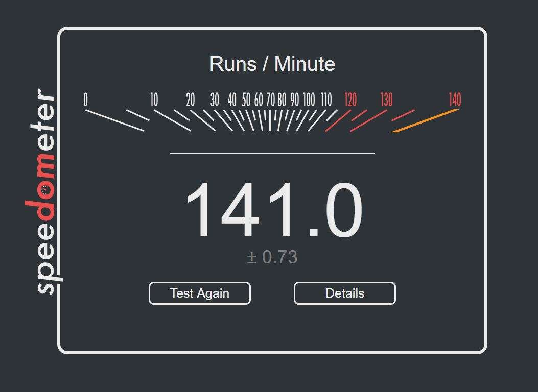The height and width of the screenshot is (392, 538).
Task: Click the orange gauge needle
Action: [x=425, y=121]
